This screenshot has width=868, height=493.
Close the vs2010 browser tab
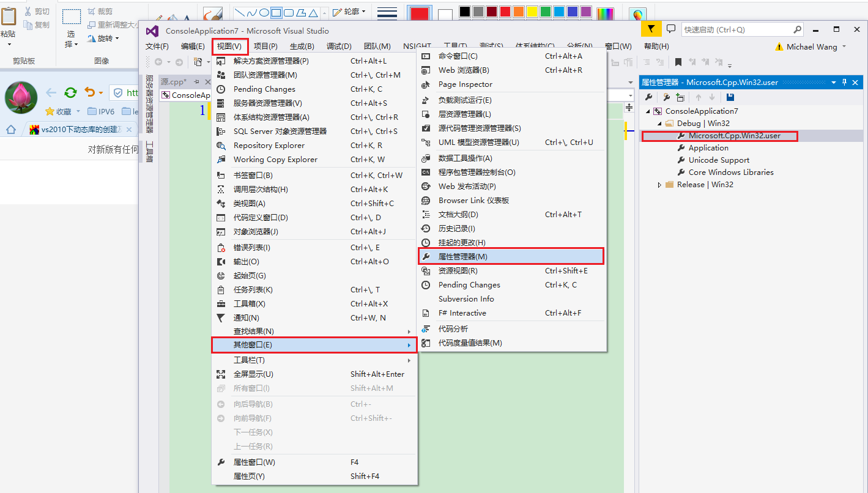(129, 130)
